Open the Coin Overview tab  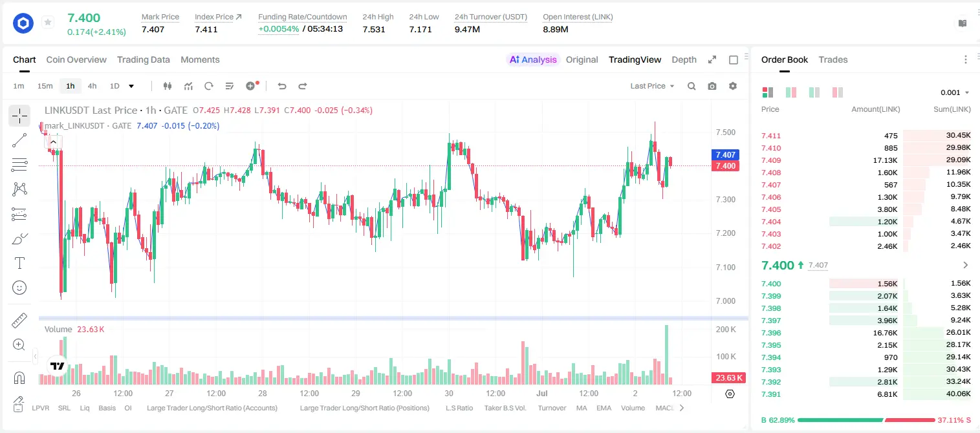[x=76, y=59]
